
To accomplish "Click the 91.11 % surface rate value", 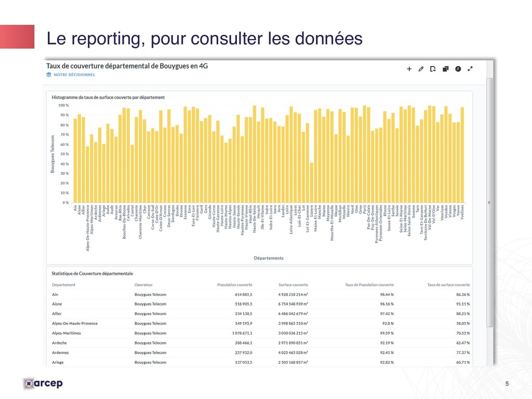I will pos(463,304).
